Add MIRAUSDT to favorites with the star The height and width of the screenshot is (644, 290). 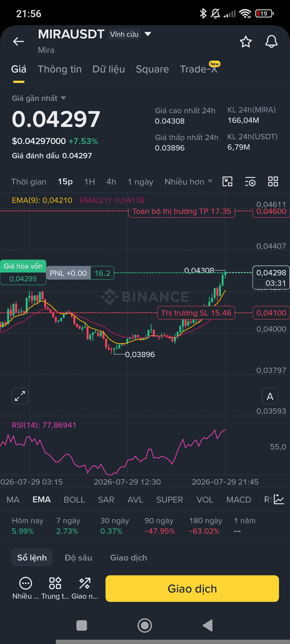pyautogui.click(x=246, y=42)
